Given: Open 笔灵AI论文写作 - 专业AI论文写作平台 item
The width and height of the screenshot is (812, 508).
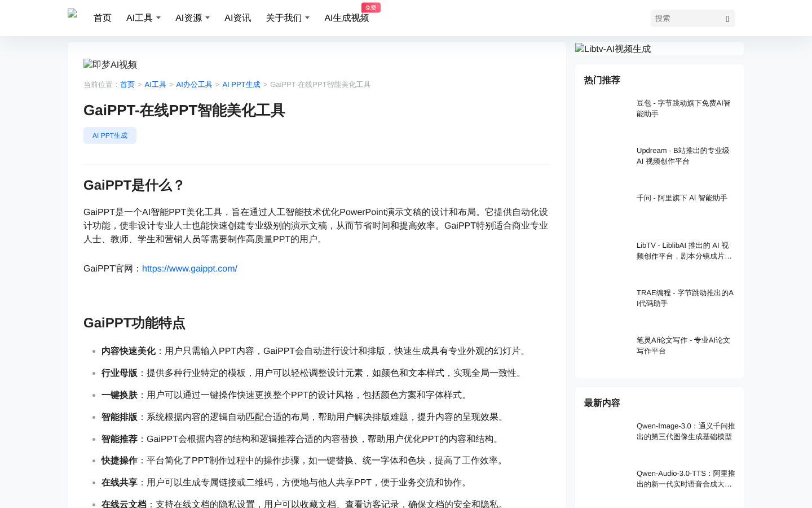Looking at the screenshot, I should click(685, 345).
